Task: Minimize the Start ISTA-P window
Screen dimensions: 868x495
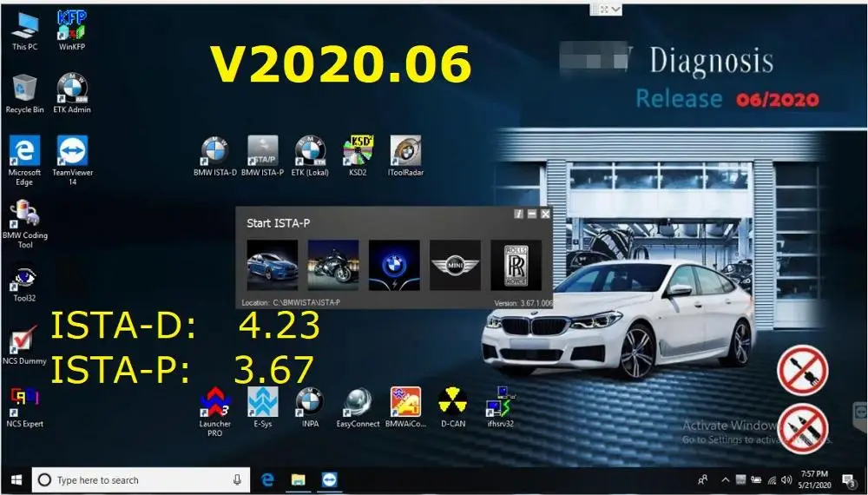Action: point(532,214)
